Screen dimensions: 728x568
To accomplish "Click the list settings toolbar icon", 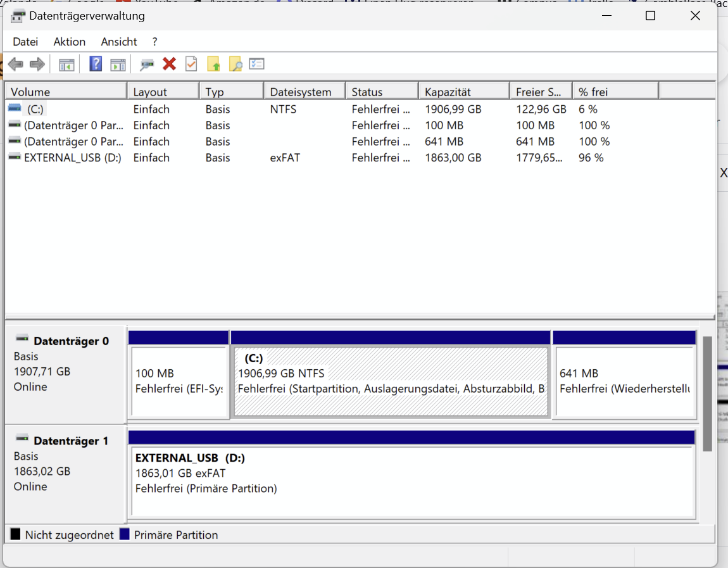I will (x=257, y=63).
